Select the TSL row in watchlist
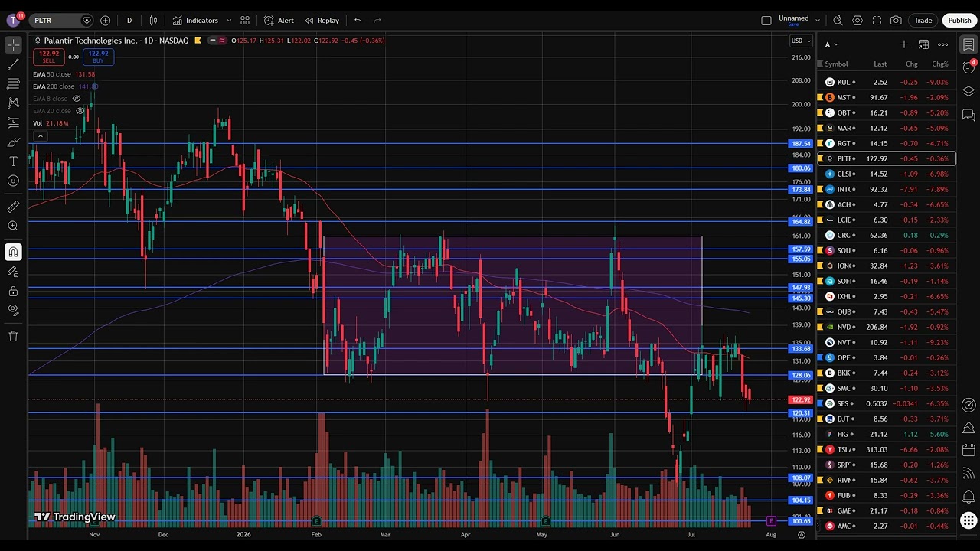 click(886, 449)
